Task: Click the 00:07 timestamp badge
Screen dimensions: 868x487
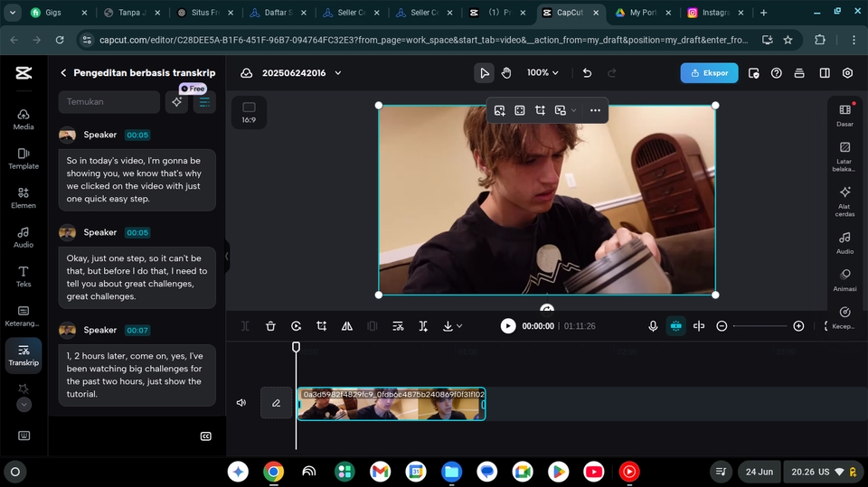Action: (x=137, y=331)
